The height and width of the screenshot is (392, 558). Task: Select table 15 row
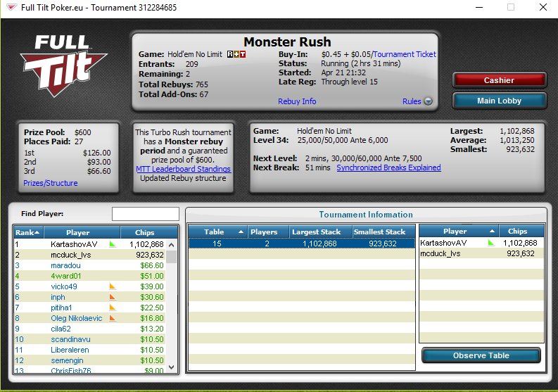pos(301,244)
